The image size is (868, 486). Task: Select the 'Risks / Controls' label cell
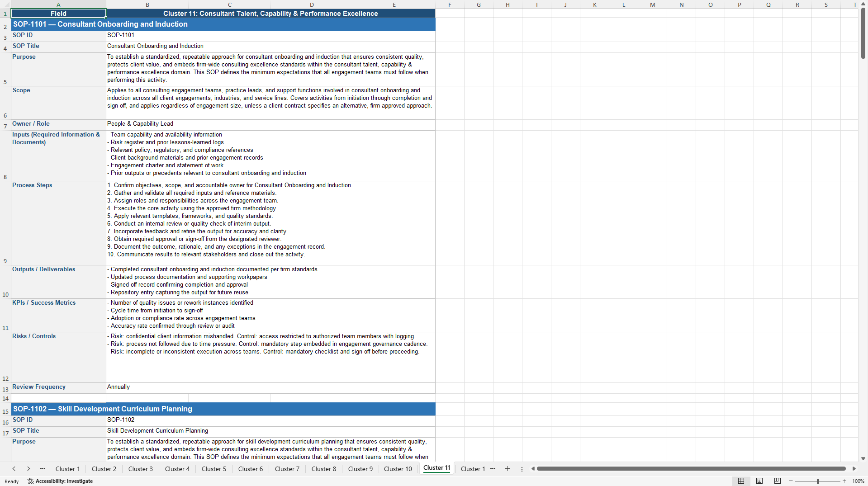58,357
